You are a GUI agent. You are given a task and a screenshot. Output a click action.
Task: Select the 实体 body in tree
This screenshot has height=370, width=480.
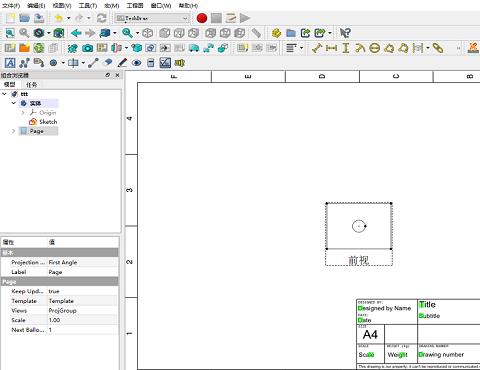pos(35,103)
